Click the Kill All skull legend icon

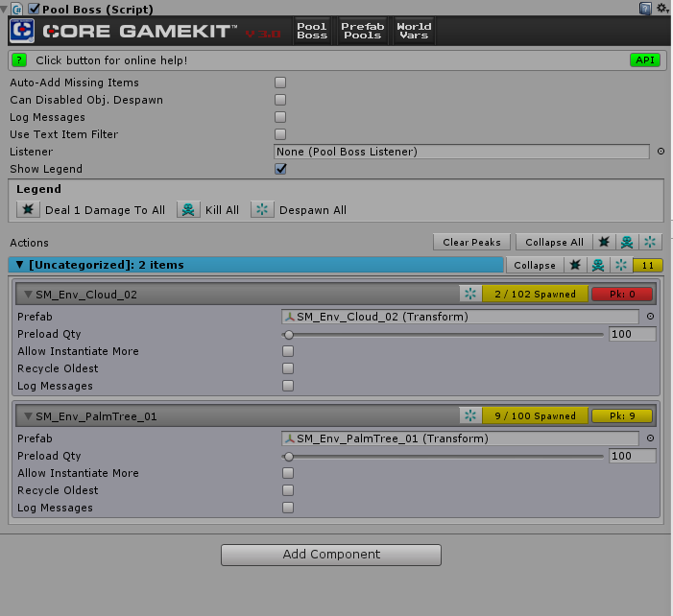(x=188, y=210)
